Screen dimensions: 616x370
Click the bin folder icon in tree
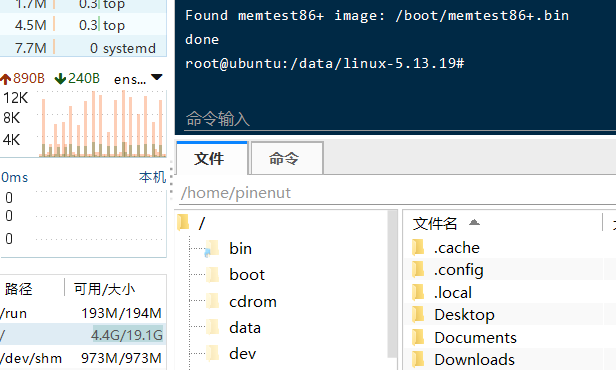pyautogui.click(x=212, y=248)
